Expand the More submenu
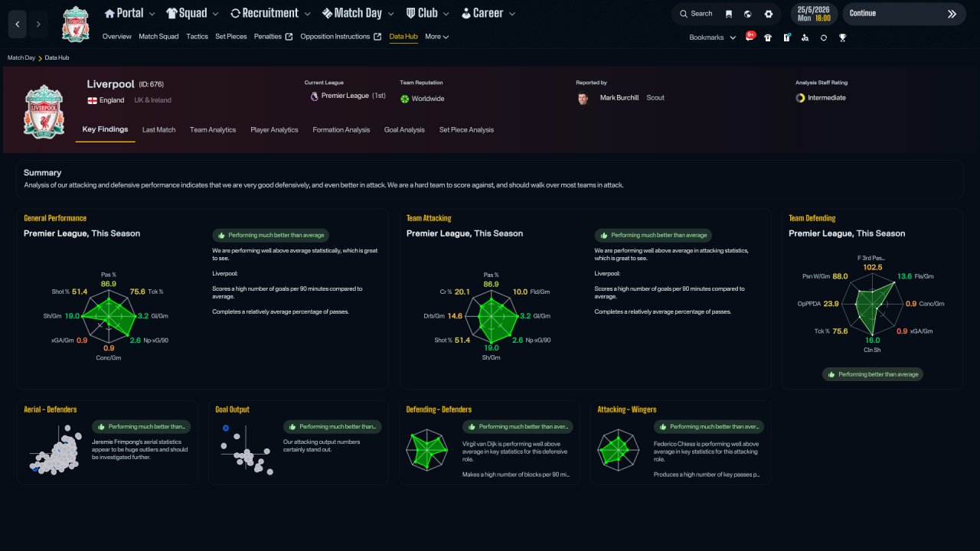980x551 pixels. [436, 37]
